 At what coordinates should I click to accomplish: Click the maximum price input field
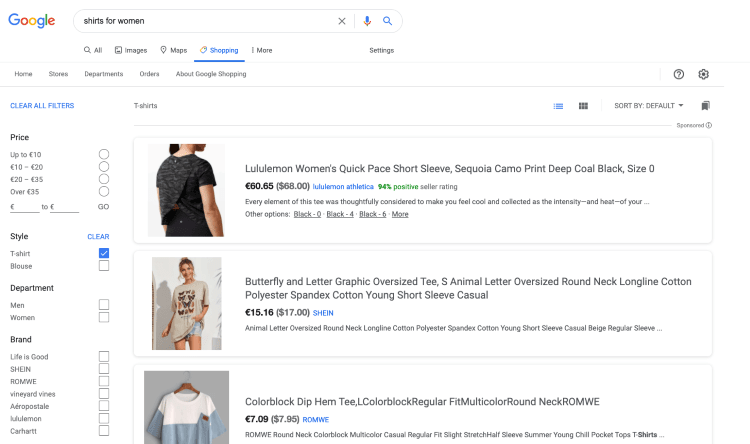[66, 207]
